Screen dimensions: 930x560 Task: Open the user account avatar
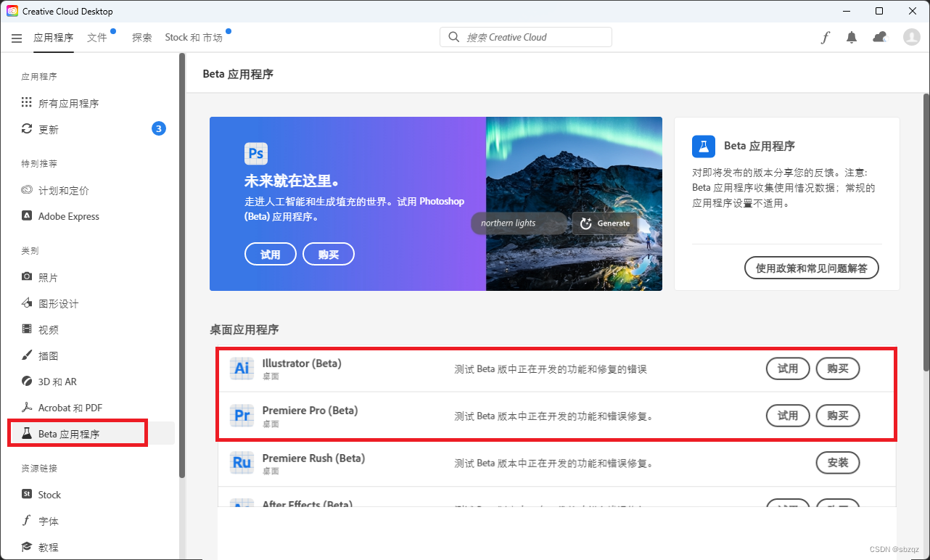(911, 37)
